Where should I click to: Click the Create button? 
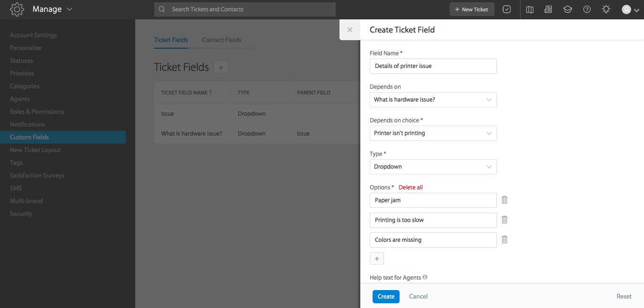pyautogui.click(x=386, y=296)
